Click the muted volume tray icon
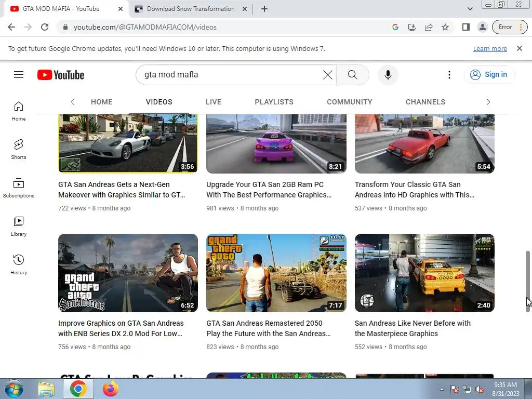 (480, 390)
